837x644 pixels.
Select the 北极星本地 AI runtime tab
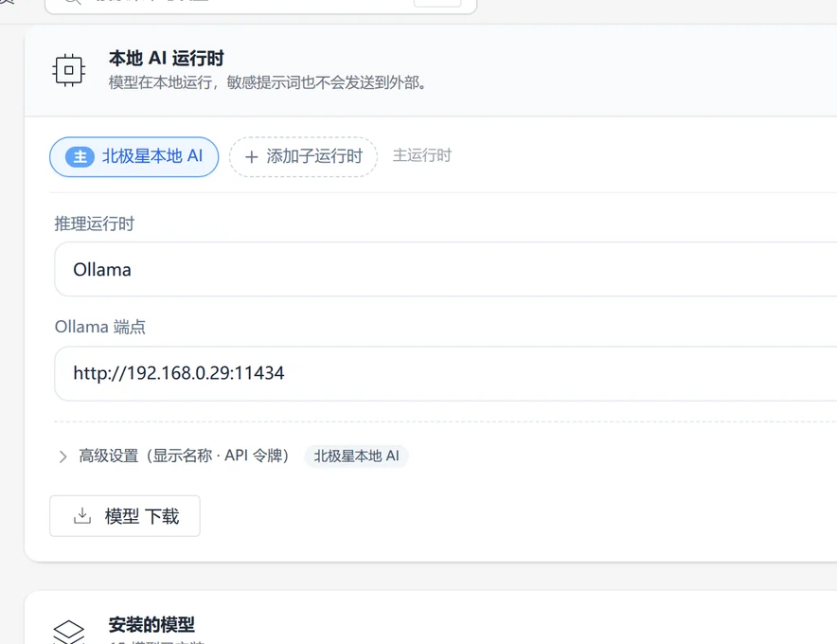[134, 157]
